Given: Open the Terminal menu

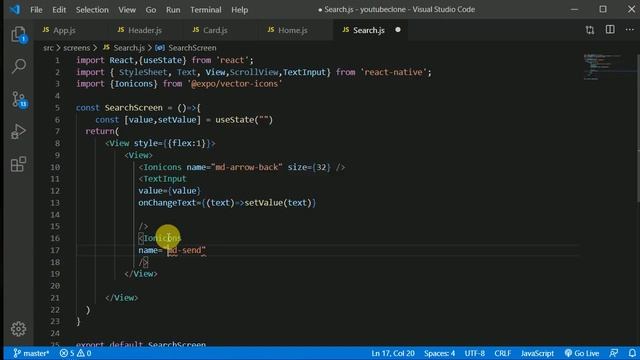Looking at the screenshot, I should (x=205, y=9).
